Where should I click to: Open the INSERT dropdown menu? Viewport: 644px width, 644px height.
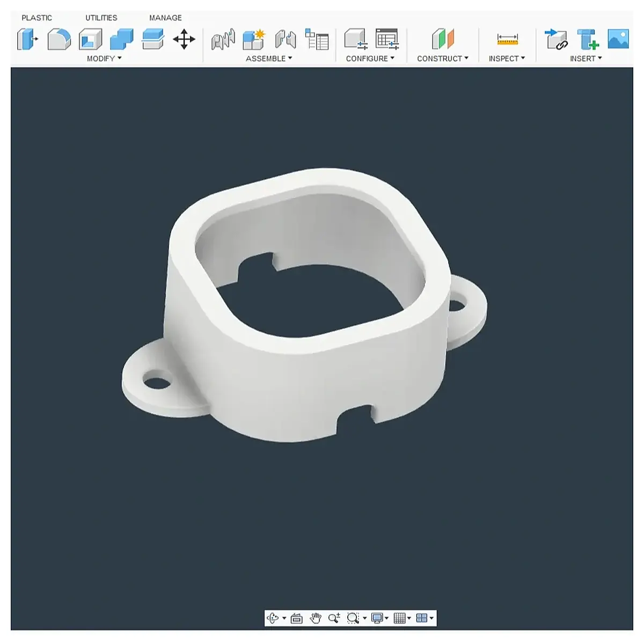586,58
